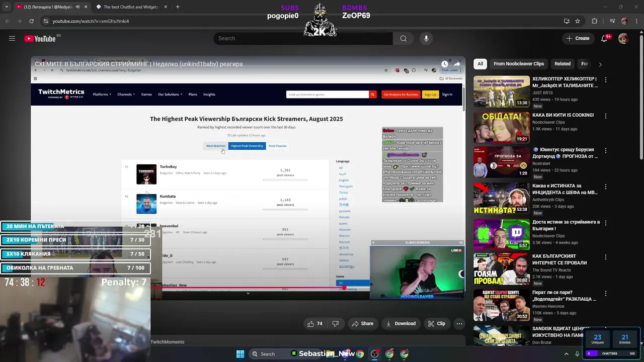
Task: Switch to The best ChatBot and Widgets tab
Action: point(130,7)
